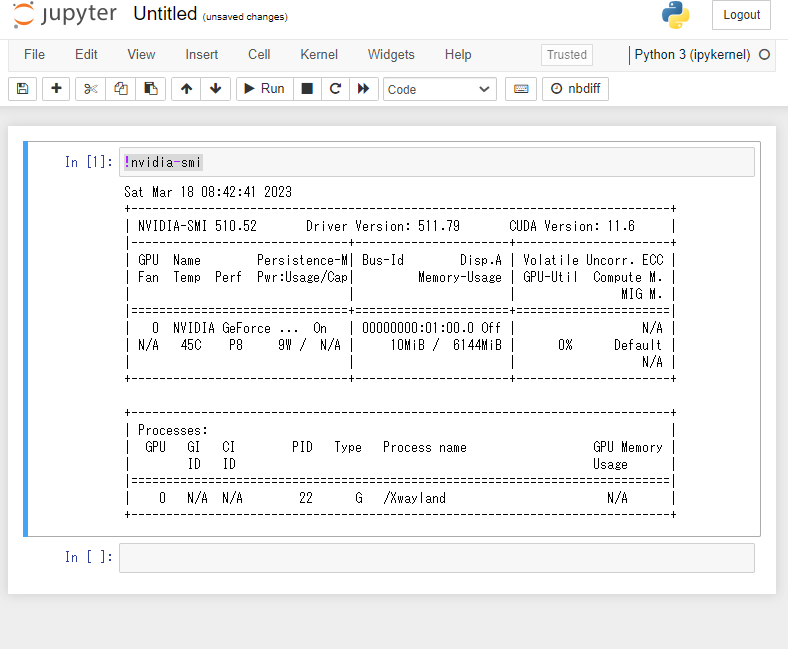Click the Jupyter logo
The image size is (788, 649).
[x=64, y=14]
